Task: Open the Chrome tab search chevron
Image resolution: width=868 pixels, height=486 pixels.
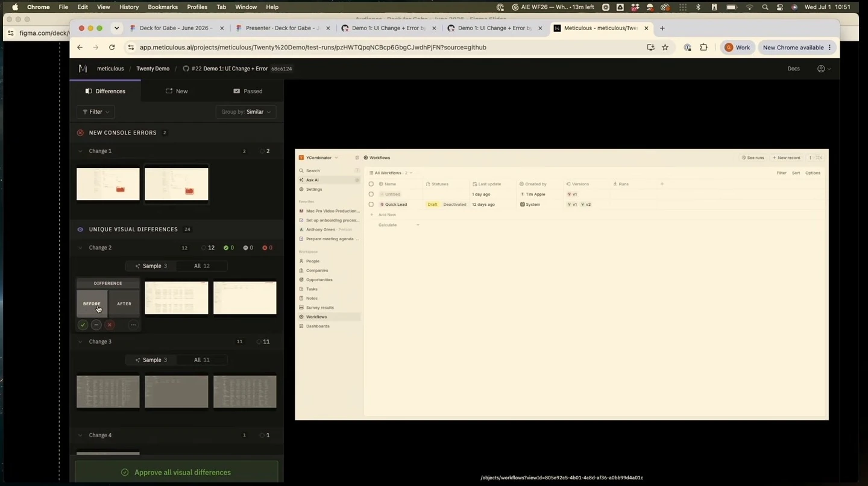Action: (116, 28)
